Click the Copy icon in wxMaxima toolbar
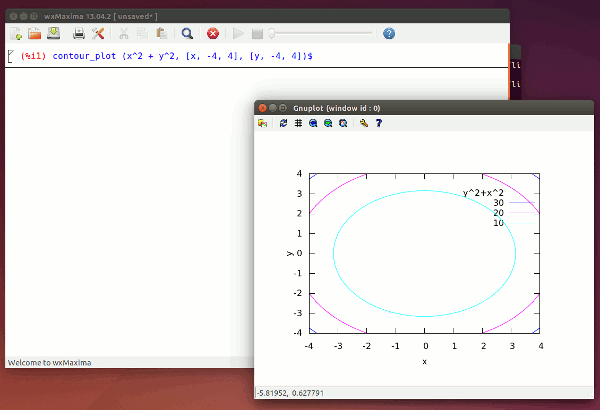Viewport: 600px width, 410px height. coord(143,33)
